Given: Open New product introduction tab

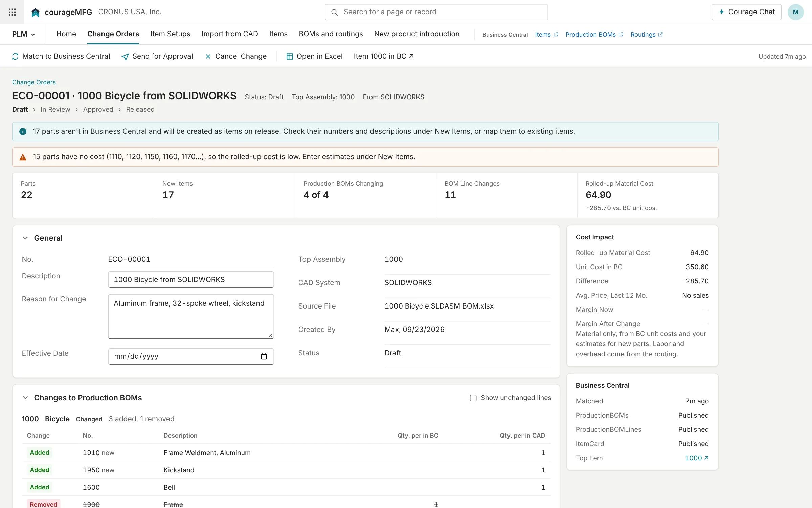Looking at the screenshot, I should (417, 34).
